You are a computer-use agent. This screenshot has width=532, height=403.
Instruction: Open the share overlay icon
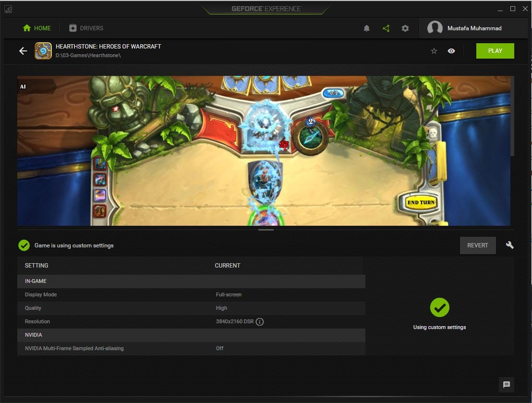[386, 28]
